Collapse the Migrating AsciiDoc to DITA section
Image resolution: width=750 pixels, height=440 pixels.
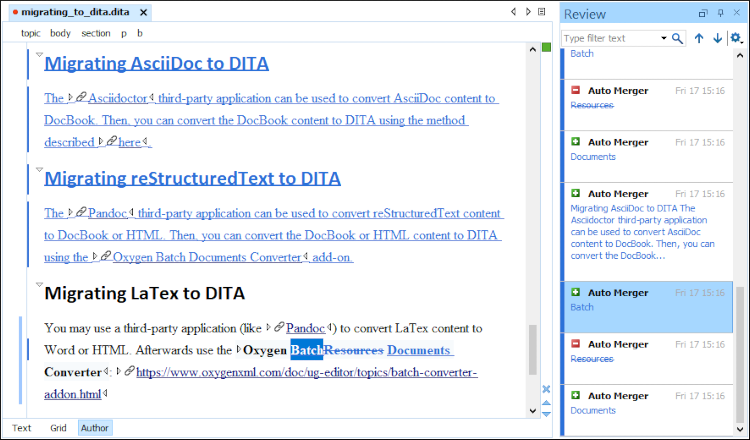click(x=39, y=55)
